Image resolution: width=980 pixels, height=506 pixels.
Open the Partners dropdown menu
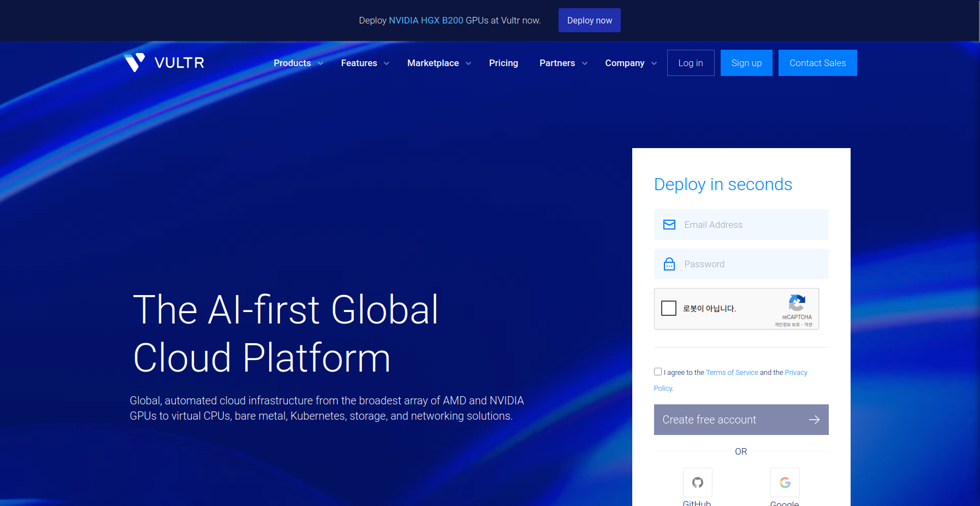563,63
